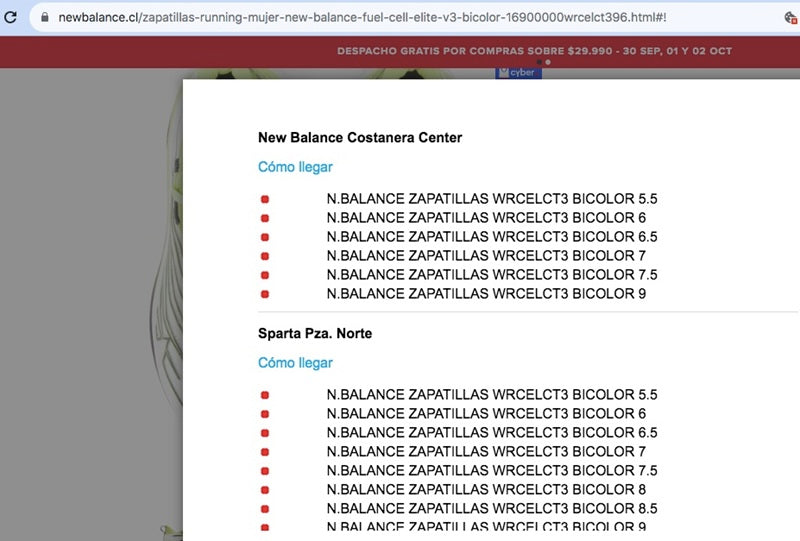Image resolution: width=800 pixels, height=541 pixels.
Task: Select the second banner carousel dot
Action: (x=548, y=62)
